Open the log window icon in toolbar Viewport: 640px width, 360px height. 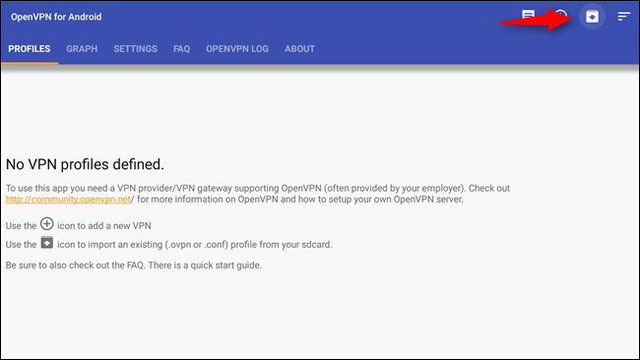click(x=528, y=16)
